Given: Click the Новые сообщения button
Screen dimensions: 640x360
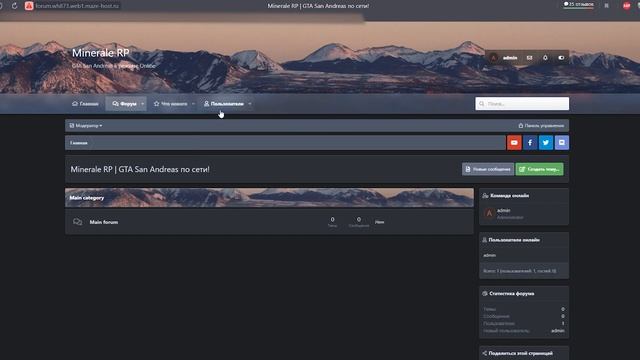Looking at the screenshot, I should [x=488, y=169].
